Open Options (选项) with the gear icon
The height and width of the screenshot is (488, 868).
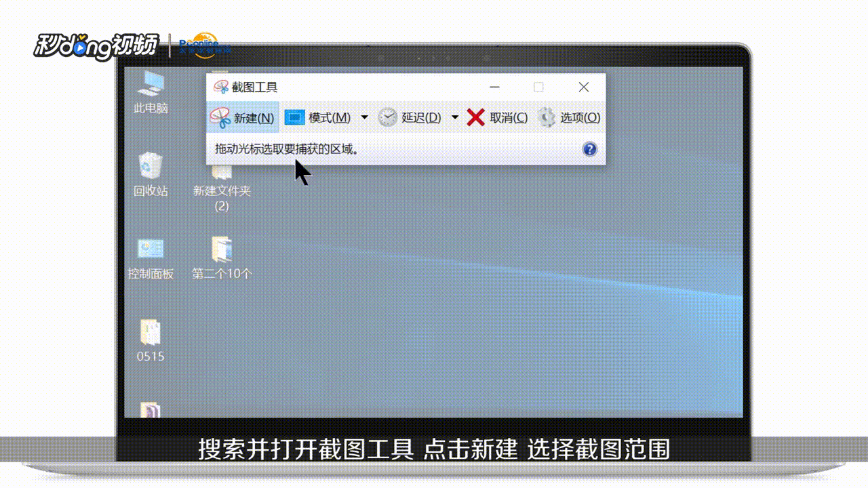click(x=569, y=117)
